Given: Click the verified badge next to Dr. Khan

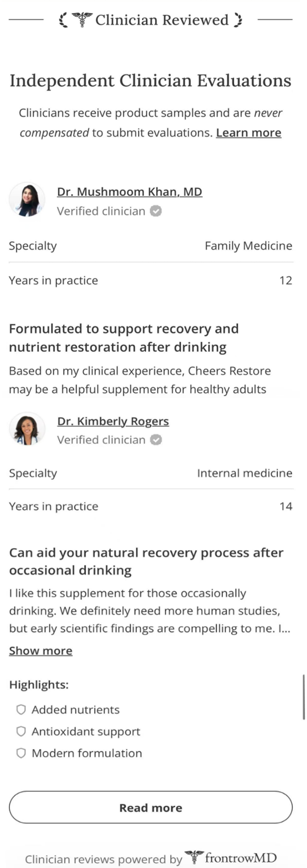Looking at the screenshot, I should (156, 211).
